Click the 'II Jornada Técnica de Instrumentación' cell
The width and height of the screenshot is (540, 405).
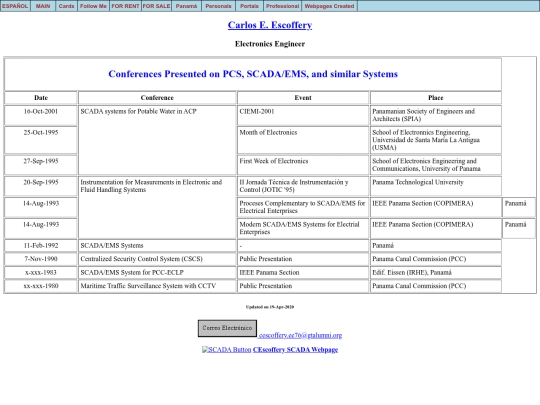(303, 186)
